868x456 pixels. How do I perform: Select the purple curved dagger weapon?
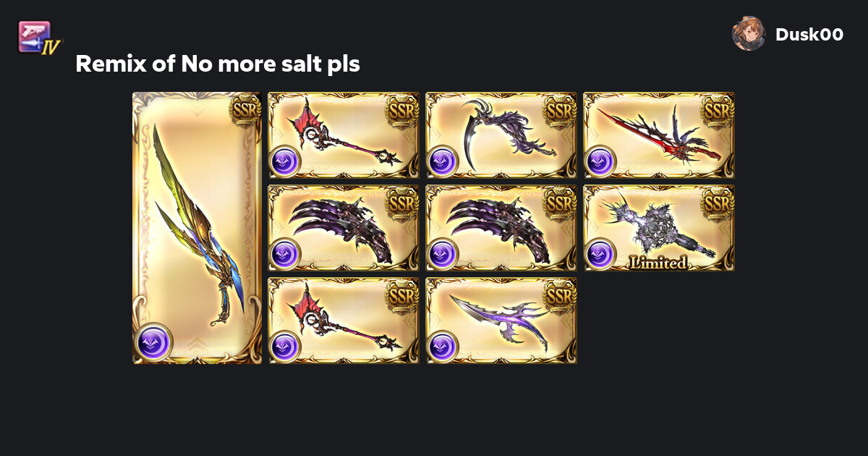click(x=501, y=321)
